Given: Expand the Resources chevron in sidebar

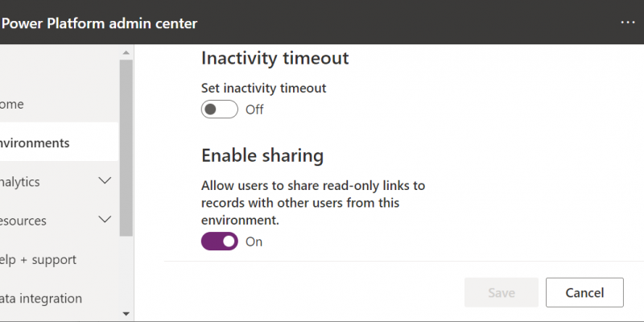Looking at the screenshot, I should coord(105,220).
